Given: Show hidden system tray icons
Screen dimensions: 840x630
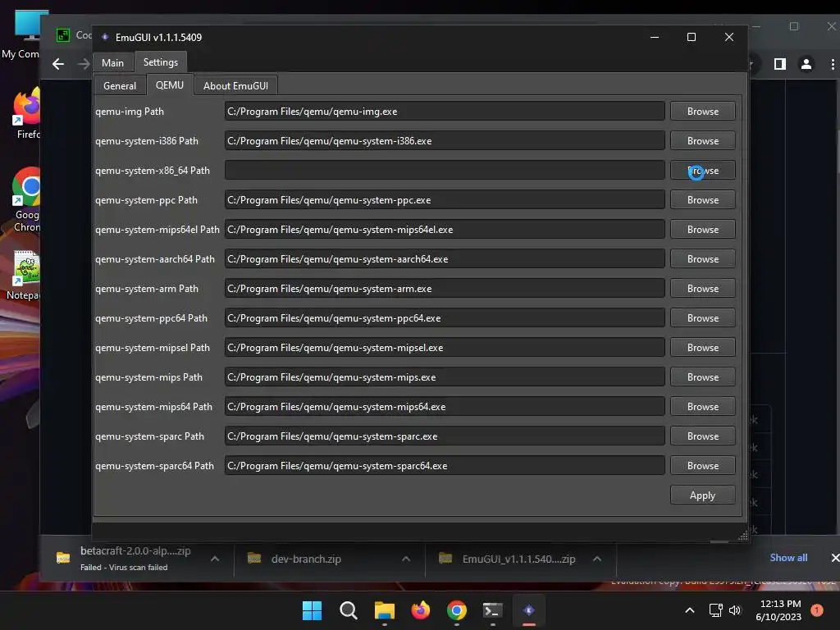Looking at the screenshot, I should click(690, 610).
